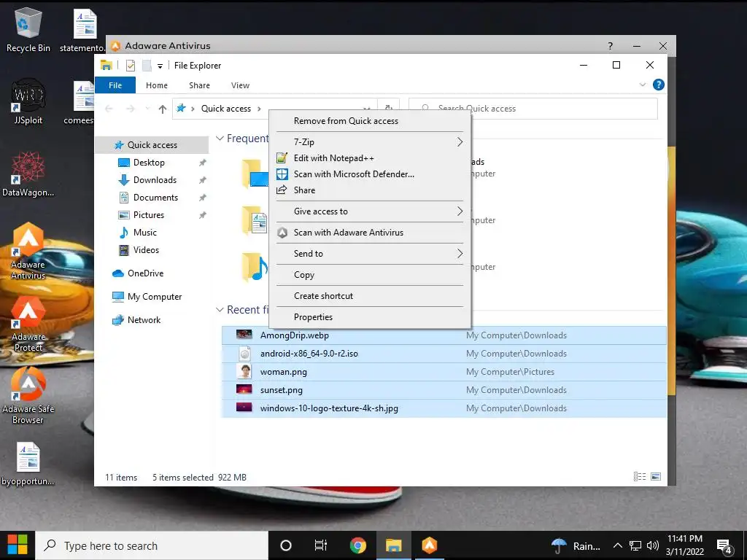The image size is (747, 560).
Task: Choose Share in context menu
Action: coord(370,190)
